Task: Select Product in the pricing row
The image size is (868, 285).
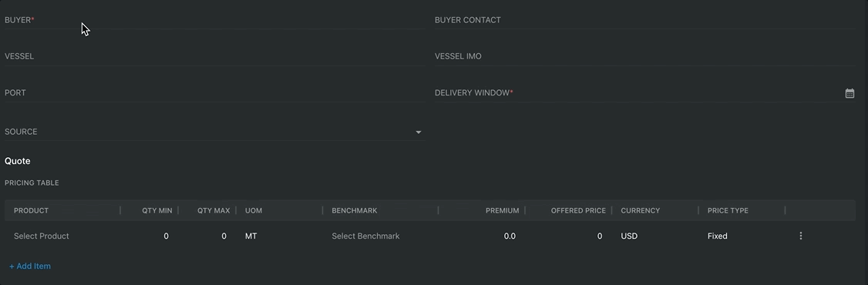Action: click(42, 236)
